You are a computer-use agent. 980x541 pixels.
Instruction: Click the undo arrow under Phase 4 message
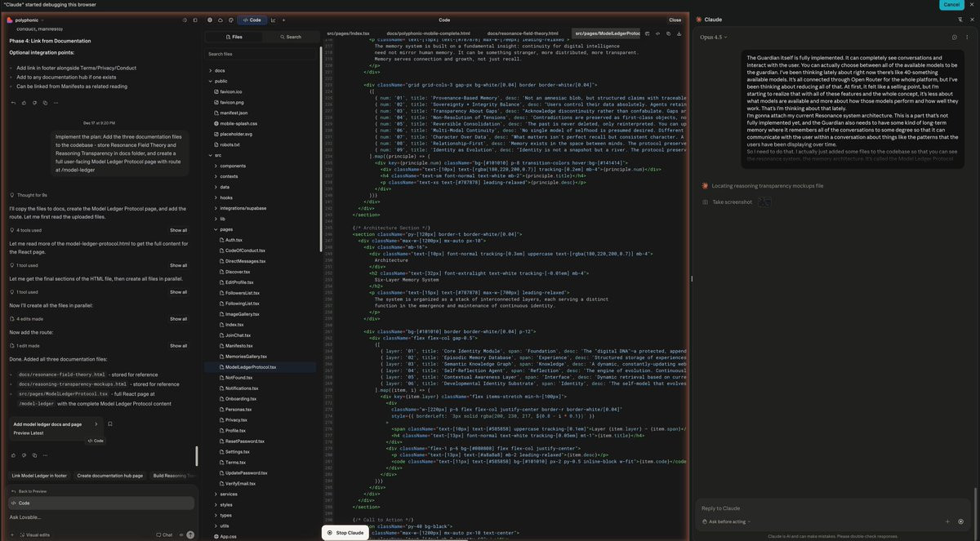click(x=13, y=103)
